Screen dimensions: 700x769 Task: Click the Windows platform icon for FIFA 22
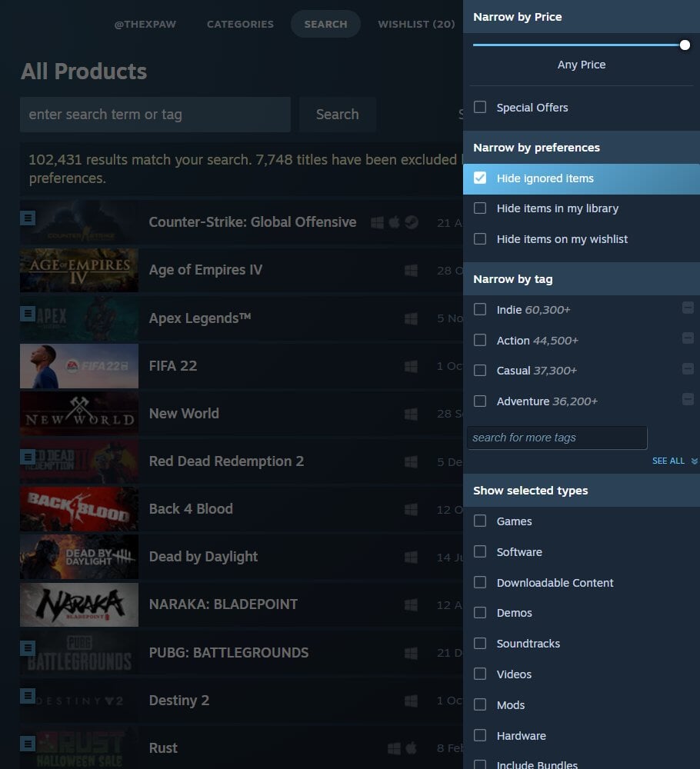411,366
